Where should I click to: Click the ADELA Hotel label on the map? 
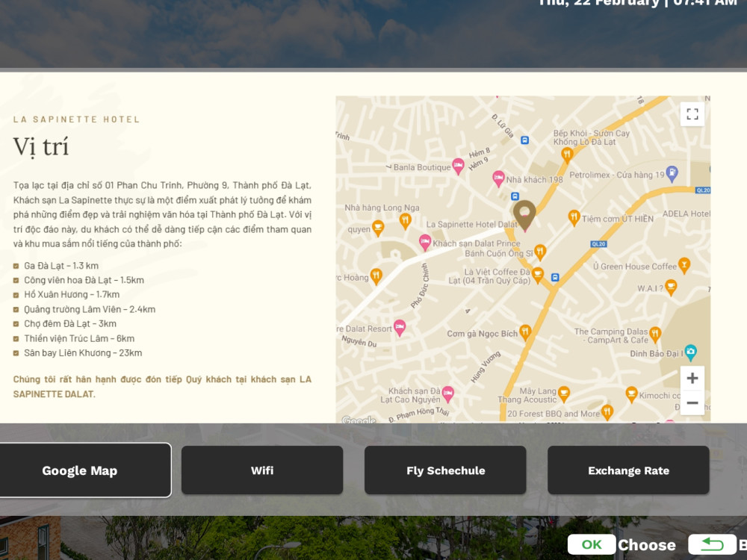tap(686, 214)
